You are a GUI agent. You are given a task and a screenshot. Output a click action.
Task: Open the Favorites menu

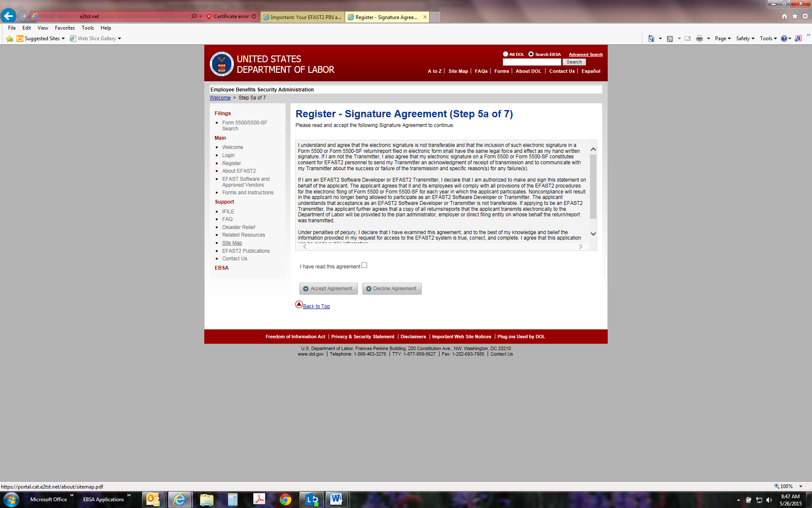tap(65, 28)
